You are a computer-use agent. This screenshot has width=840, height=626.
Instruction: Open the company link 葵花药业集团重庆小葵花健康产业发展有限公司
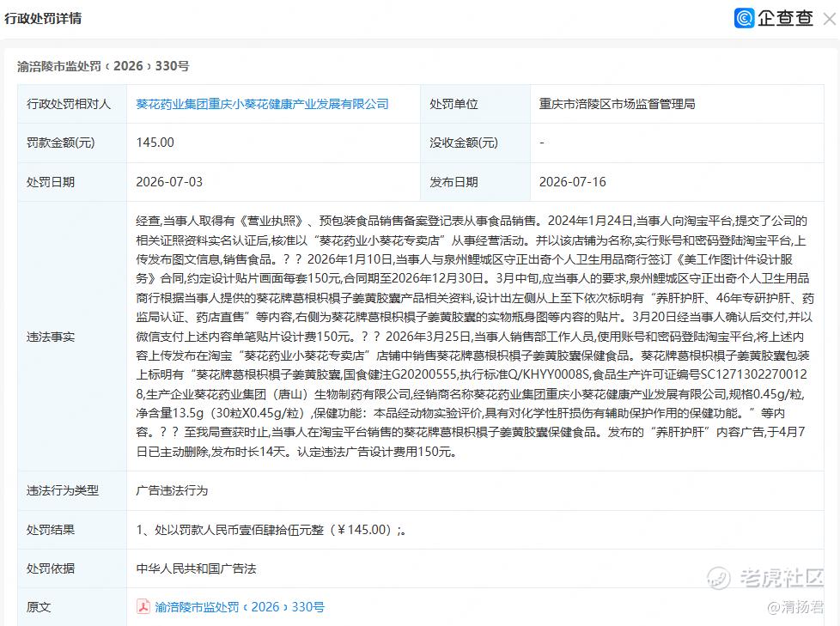click(x=262, y=104)
